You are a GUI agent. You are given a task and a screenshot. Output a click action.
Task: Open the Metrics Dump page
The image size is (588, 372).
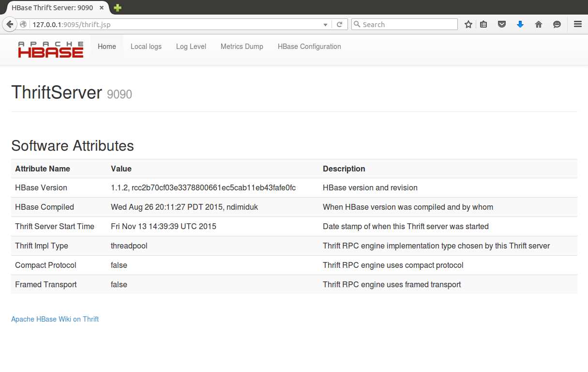coord(241,46)
